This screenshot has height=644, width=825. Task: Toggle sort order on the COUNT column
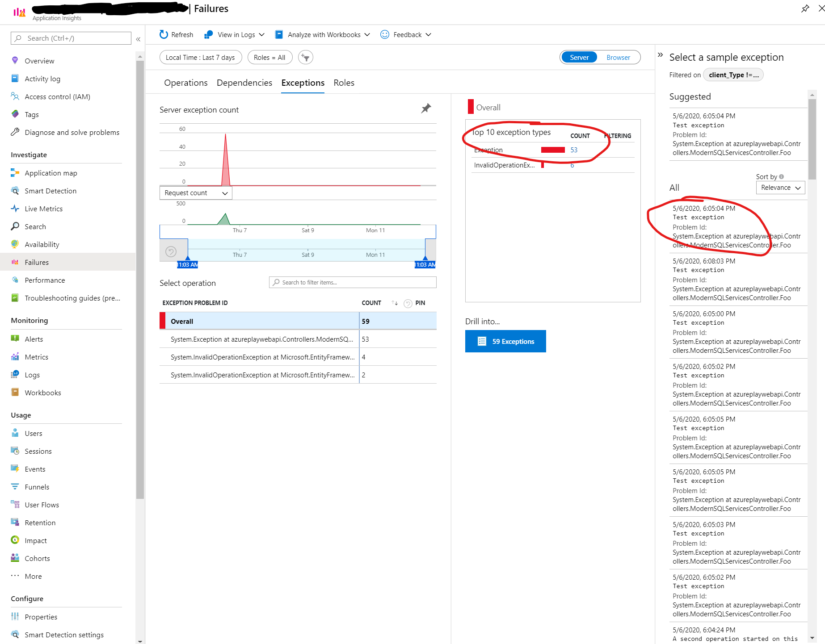(x=395, y=303)
